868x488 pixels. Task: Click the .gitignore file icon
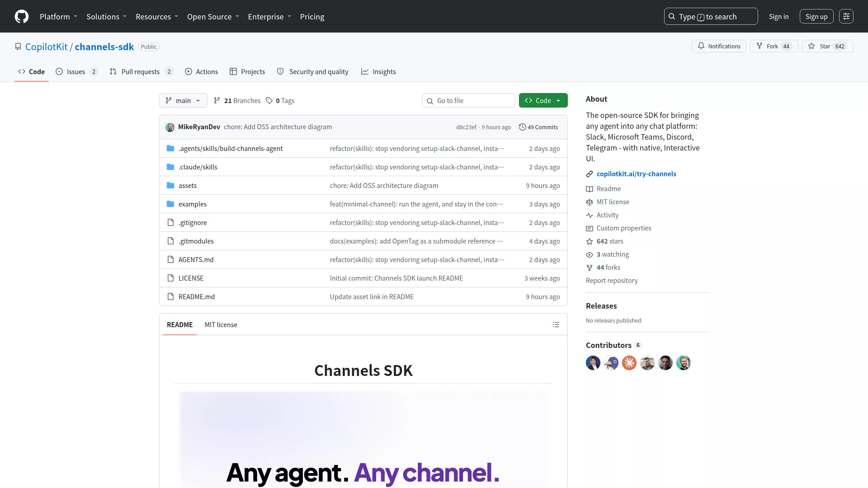pos(170,223)
